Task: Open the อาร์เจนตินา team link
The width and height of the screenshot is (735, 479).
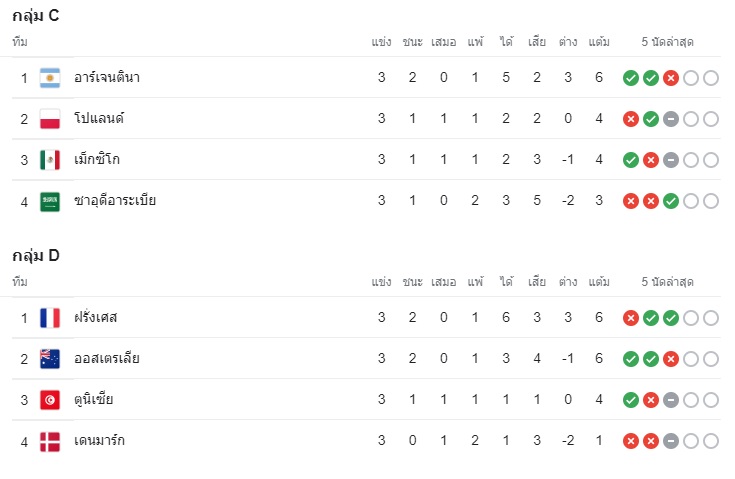Action: [x=107, y=77]
